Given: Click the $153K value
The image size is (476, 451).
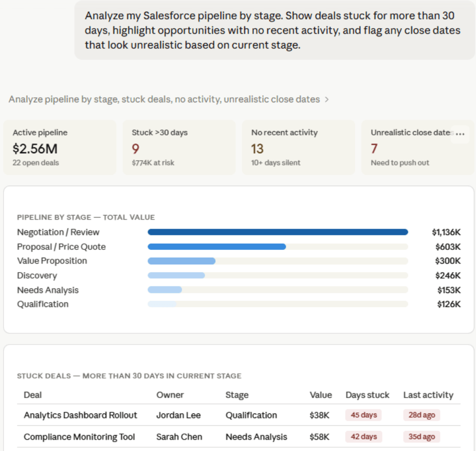Looking at the screenshot, I should (449, 290).
